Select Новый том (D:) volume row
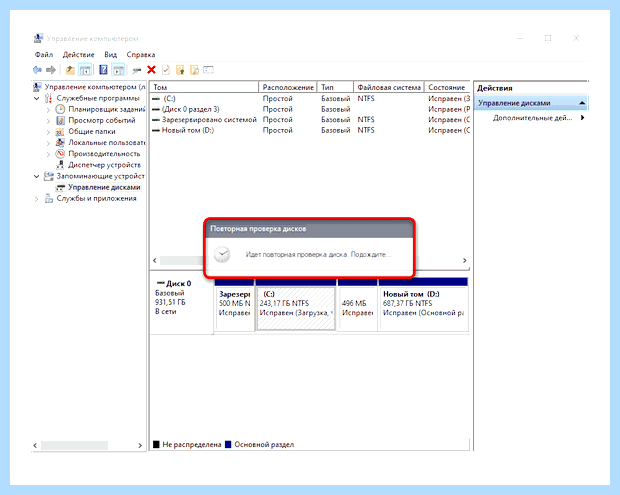The height and width of the screenshot is (495, 620). click(x=310, y=130)
